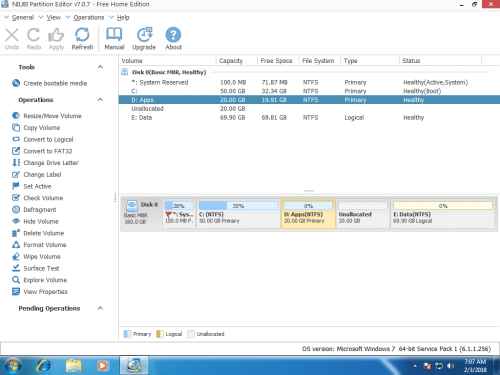Screen dimensions: 500x375
Task: Click the View Properties link
Action: [45, 292]
